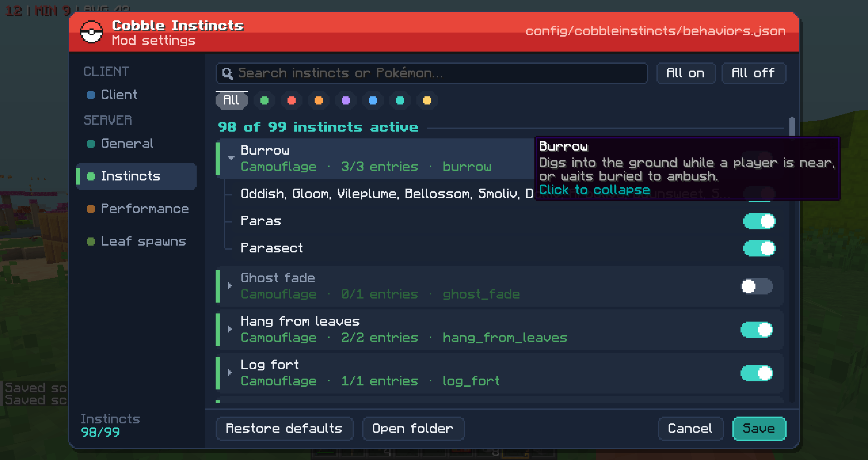Expand the Ghost fade instinct group
The image size is (868, 460).
click(x=230, y=286)
